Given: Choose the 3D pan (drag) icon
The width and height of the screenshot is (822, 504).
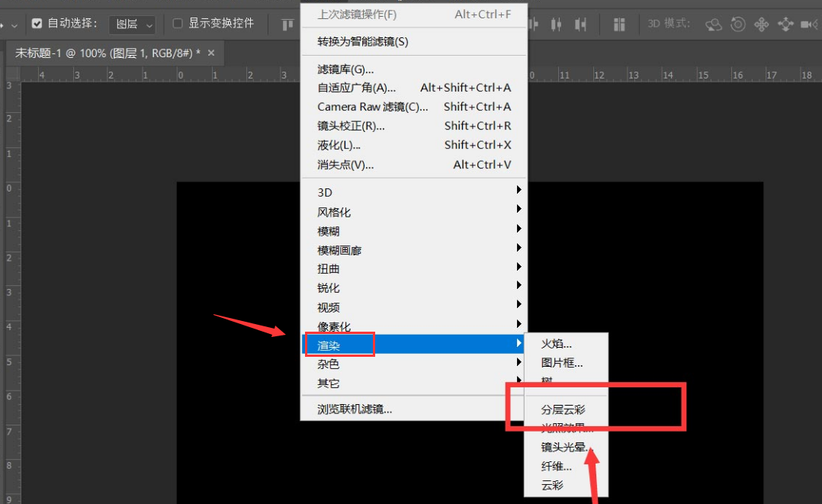Looking at the screenshot, I should pos(761,24).
